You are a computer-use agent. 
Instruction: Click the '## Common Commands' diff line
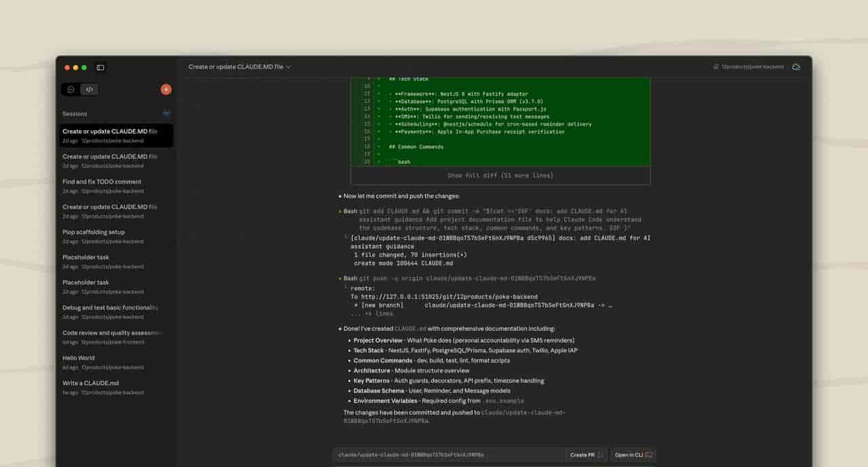tap(416, 147)
